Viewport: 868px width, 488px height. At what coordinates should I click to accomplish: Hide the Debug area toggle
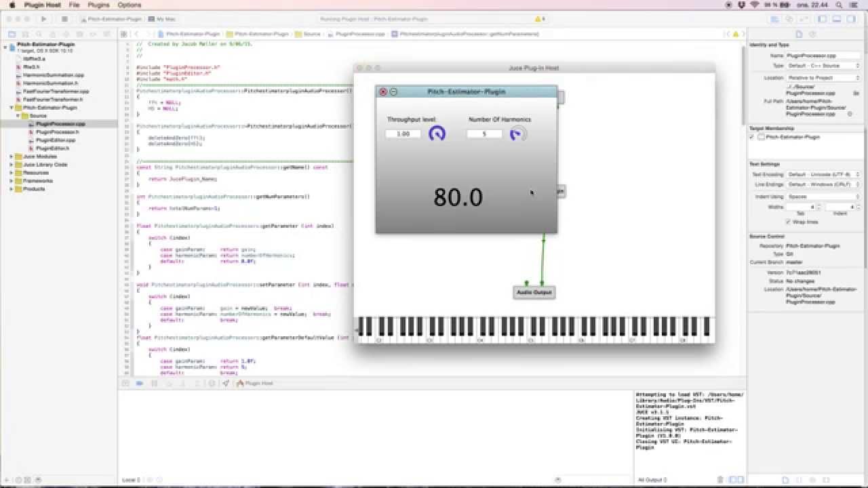coord(837,19)
